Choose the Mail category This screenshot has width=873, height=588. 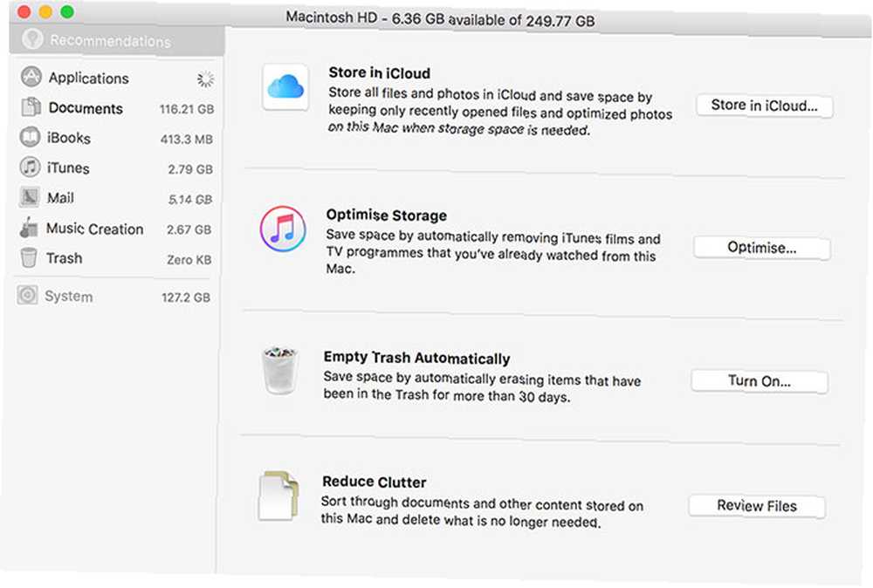(116, 198)
